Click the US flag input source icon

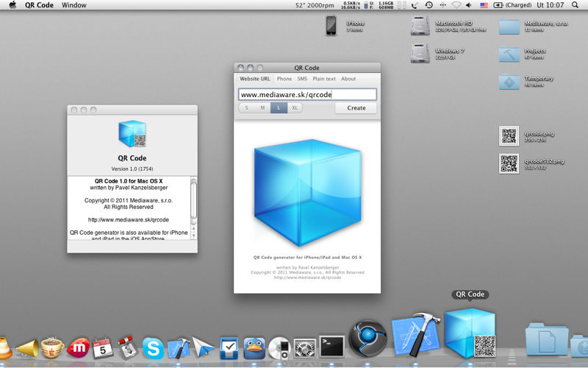(484, 5)
